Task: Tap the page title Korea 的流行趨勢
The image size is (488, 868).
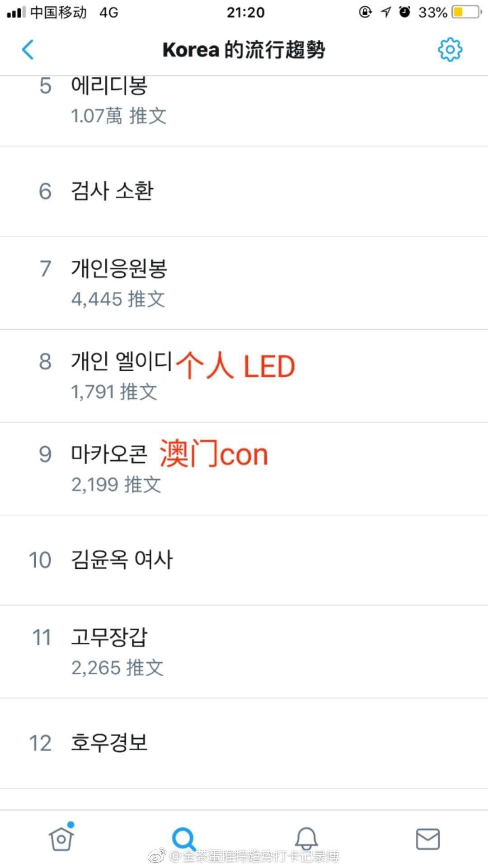Action: pos(244,50)
